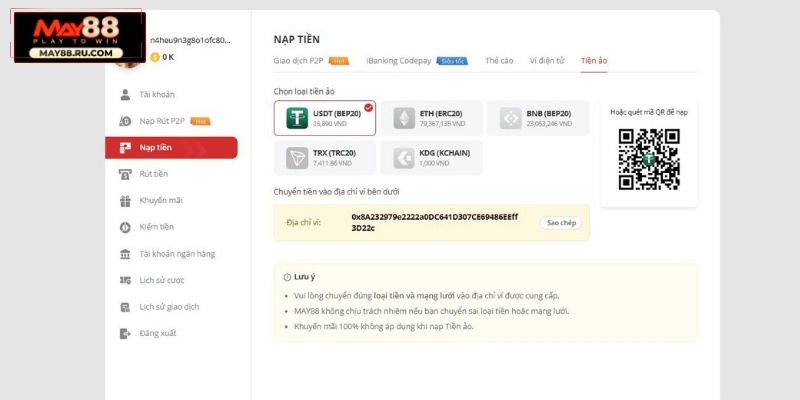Click the Tài khoản person icon
Viewport: 800px width, 400px height.
[125, 95]
